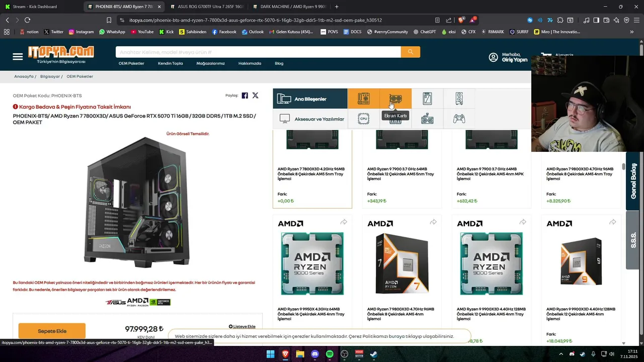Open a new browser tab
Screen dimensions: 644x362
coord(337,7)
